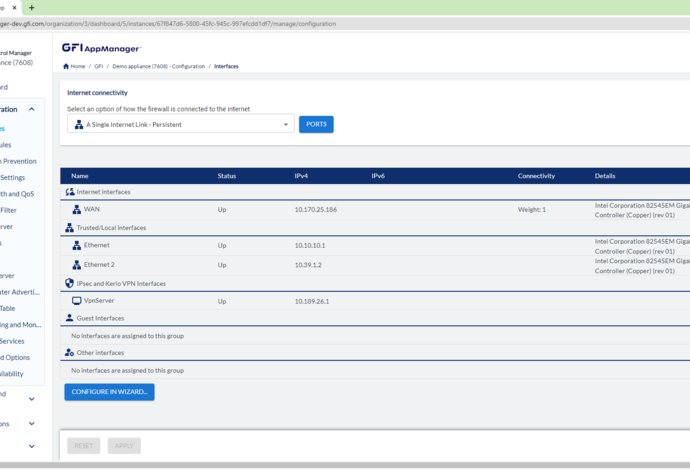Open GFI breadcrumb link
The width and height of the screenshot is (690, 469).
point(99,66)
